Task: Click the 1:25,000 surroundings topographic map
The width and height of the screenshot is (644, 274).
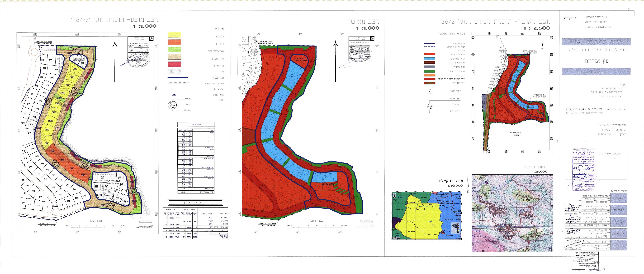Action: tap(512, 213)
